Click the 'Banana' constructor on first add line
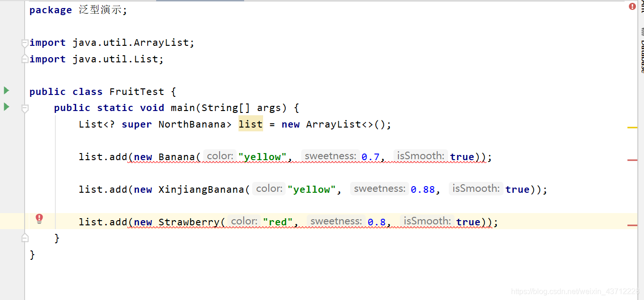The image size is (644, 300). click(x=176, y=157)
